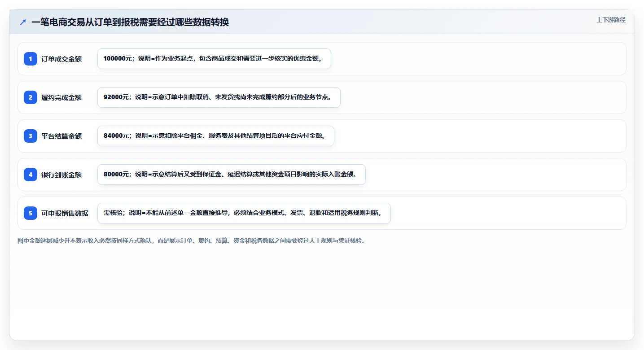Open the 需核验 description box
The height and width of the screenshot is (350, 644).
point(244,213)
